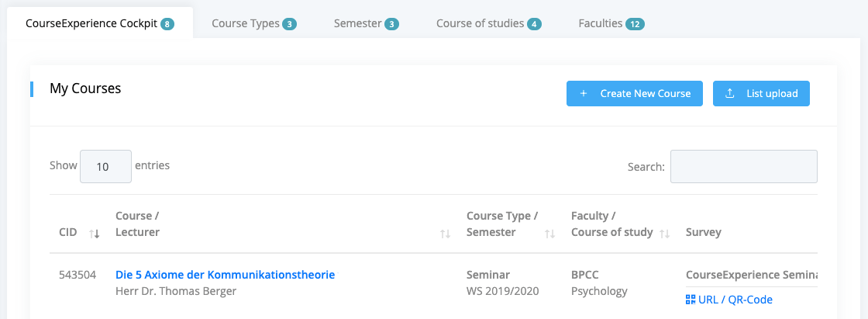Sort by the Course Type / Semester arrows
This screenshot has width=868, height=319.
coord(549,234)
